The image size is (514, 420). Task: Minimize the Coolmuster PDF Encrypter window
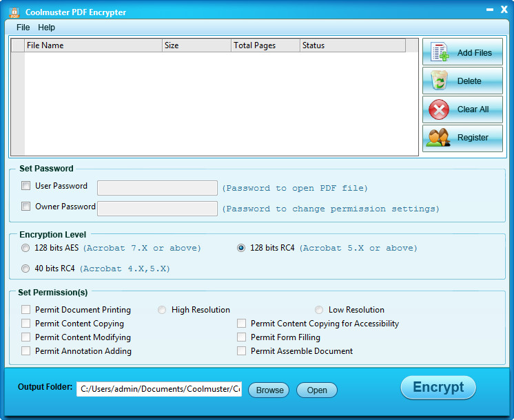(490, 10)
